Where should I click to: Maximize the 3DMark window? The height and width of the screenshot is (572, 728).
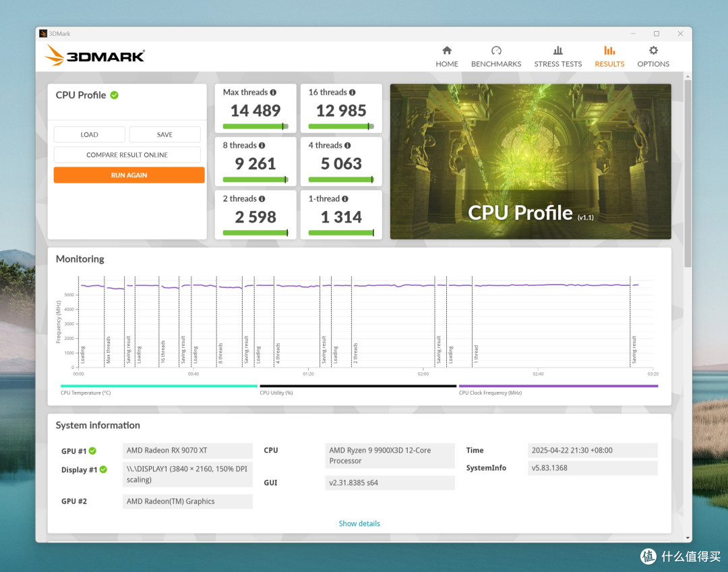(x=657, y=34)
